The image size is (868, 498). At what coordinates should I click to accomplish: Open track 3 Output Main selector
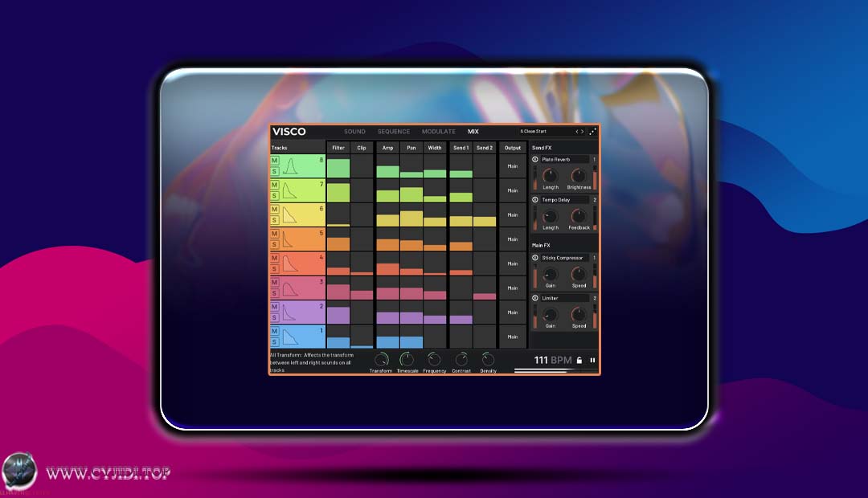[x=513, y=288]
